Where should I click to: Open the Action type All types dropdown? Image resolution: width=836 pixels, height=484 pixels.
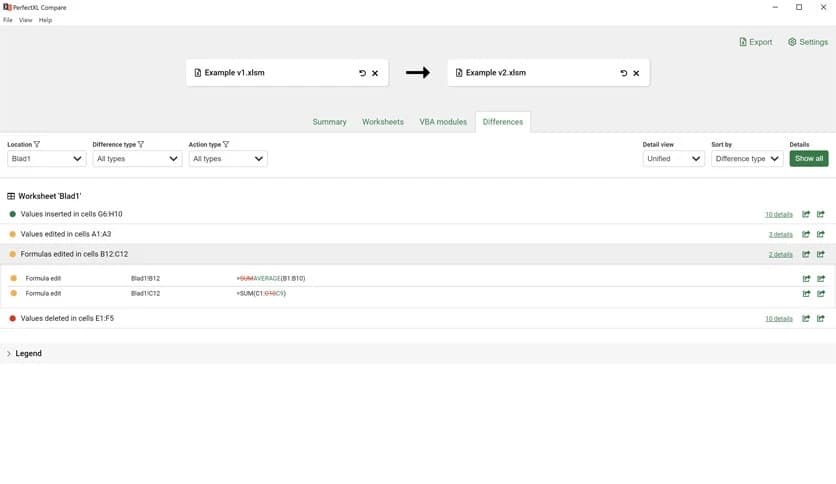(228, 159)
